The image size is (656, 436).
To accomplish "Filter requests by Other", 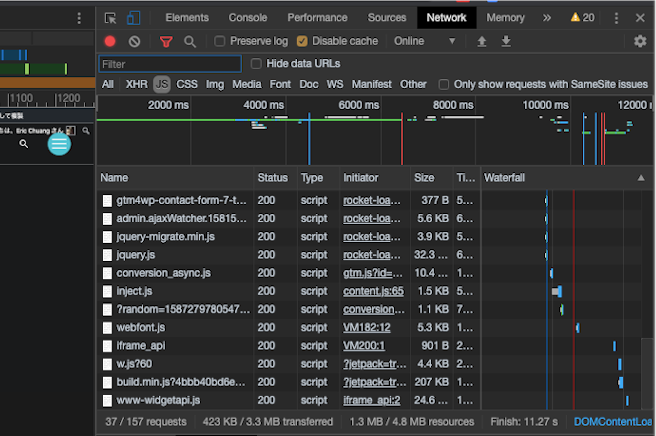I will point(413,85).
